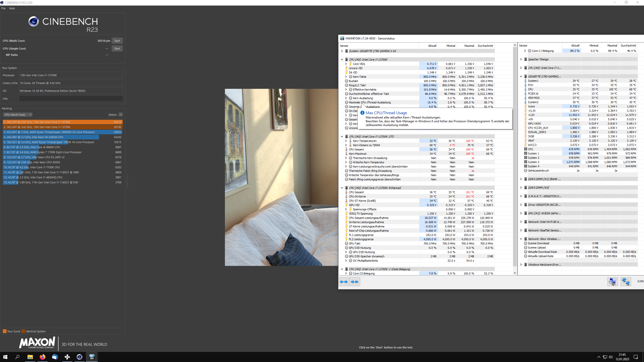Open Firefox from the taskbar
Viewport: 644px width, 362px height.
click(x=42, y=357)
